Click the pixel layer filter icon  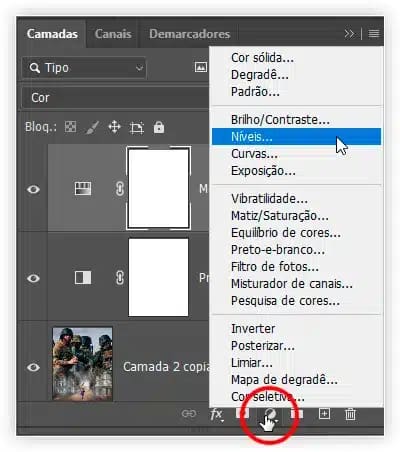[201, 68]
